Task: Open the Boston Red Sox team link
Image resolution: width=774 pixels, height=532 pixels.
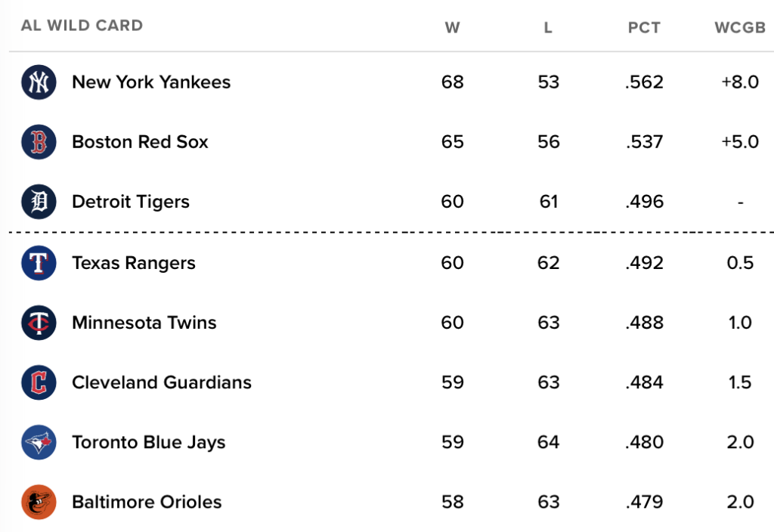Action: tap(140, 141)
